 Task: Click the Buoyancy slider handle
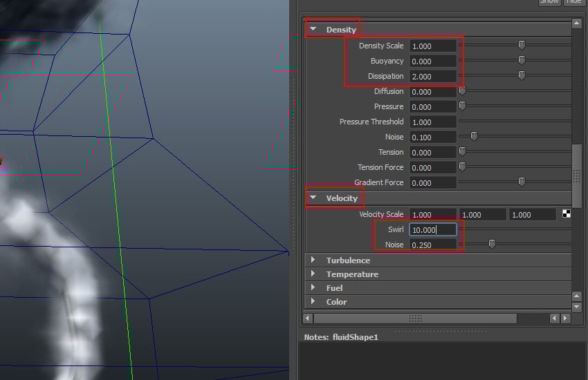point(522,60)
